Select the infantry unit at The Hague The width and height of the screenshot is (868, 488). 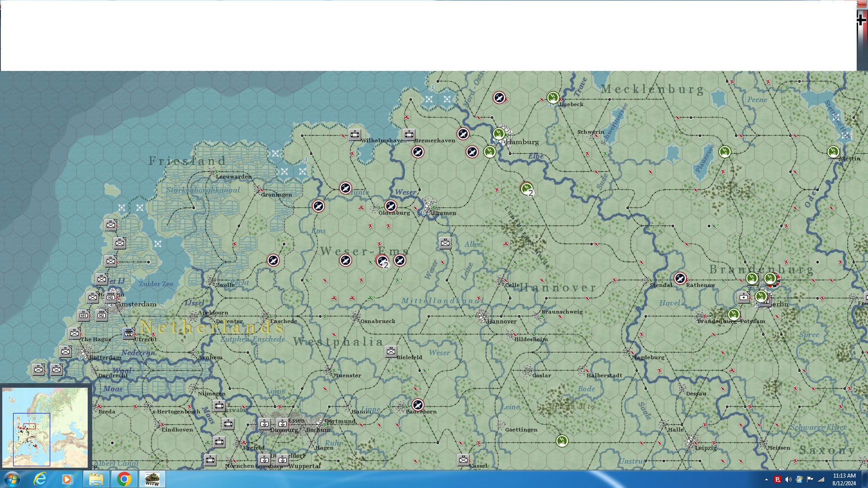click(75, 333)
